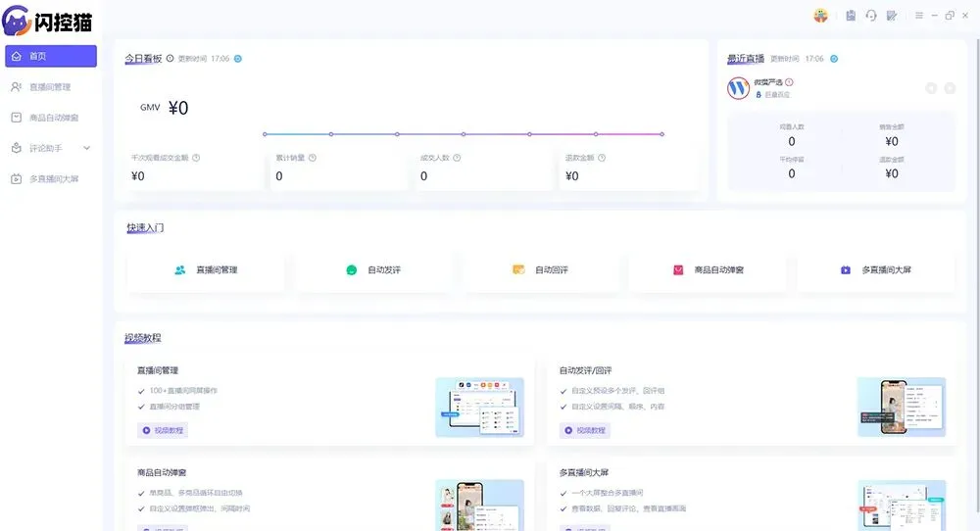Screen dimensions: 980x531
Task: Click the first point on GMV line chart
Action: (x=265, y=134)
